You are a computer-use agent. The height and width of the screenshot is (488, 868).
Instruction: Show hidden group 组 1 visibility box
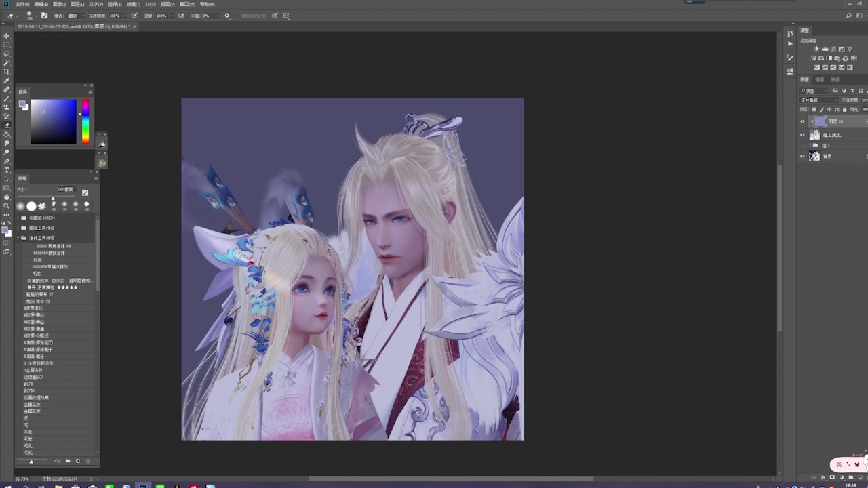pyautogui.click(x=803, y=146)
